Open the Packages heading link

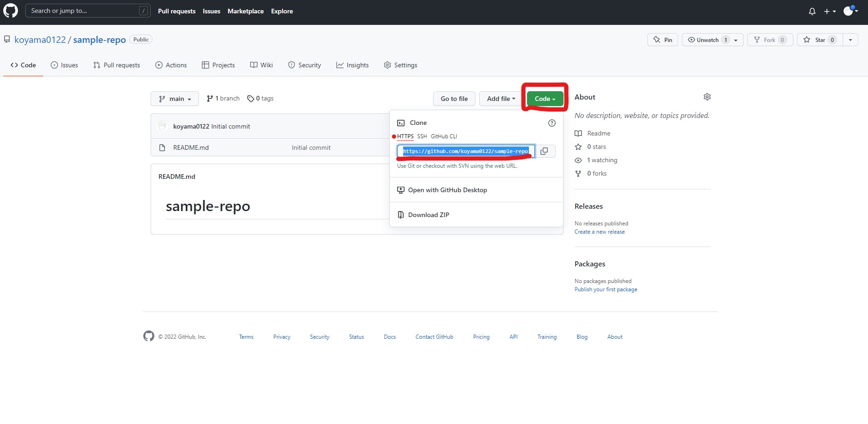coord(590,264)
